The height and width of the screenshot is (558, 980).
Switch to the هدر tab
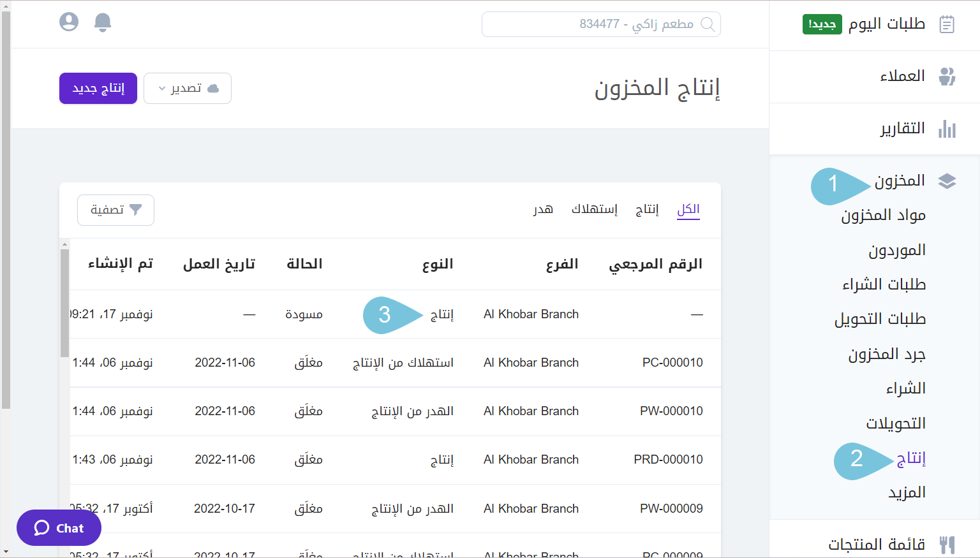(x=542, y=209)
